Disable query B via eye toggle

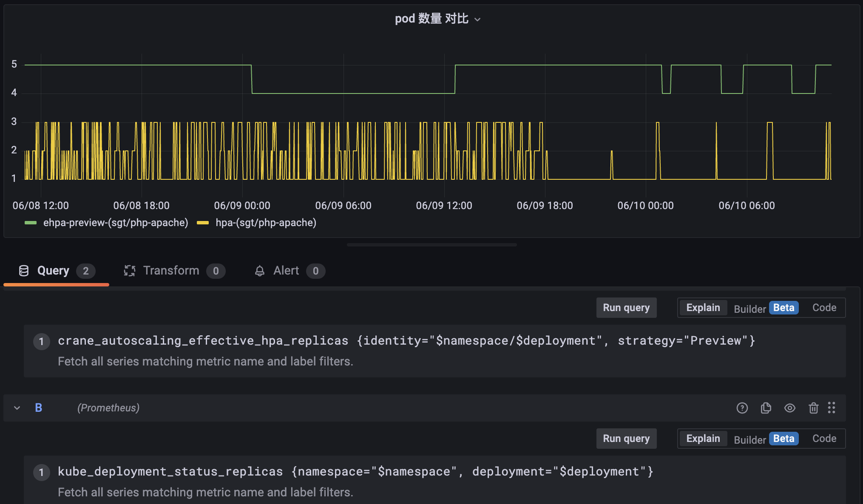790,408
